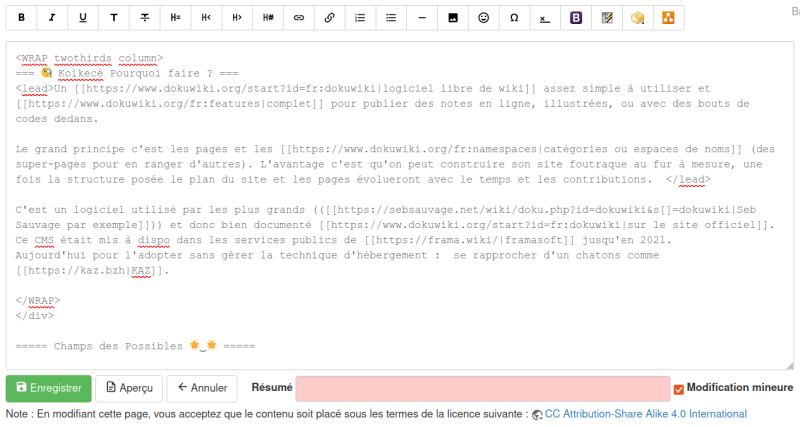800x427 pixels.
Task: Click the '[[https://kaz.bzh|KAZ]].' line
Action: pyautogui.click(x=92, y=270)
